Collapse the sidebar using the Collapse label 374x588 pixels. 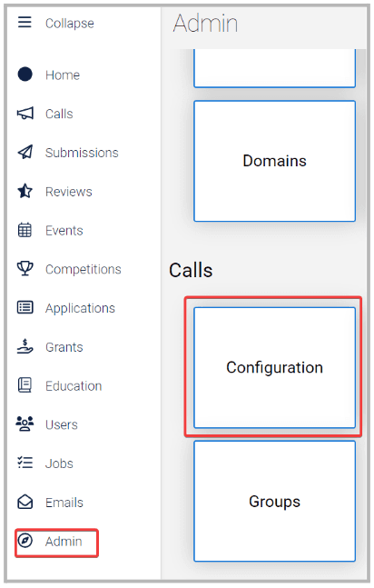(x=70, y=24)
